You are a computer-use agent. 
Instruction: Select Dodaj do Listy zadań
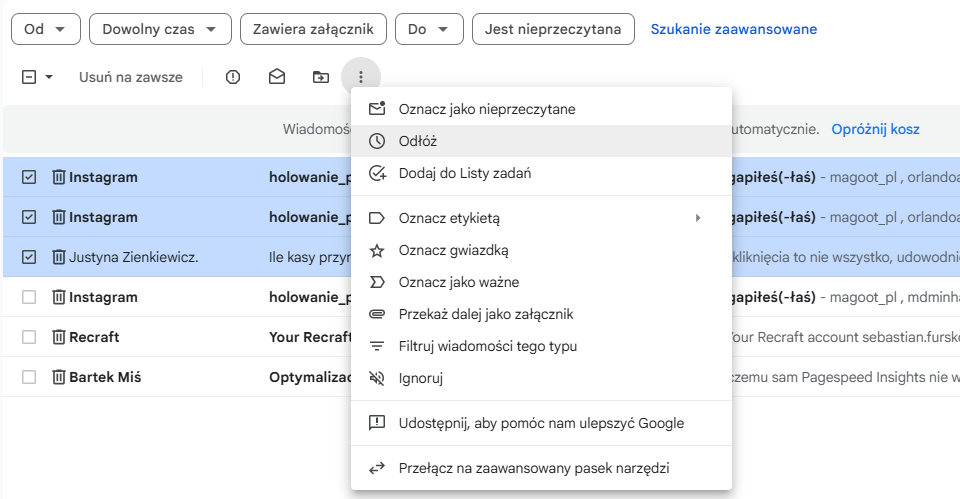541,173
